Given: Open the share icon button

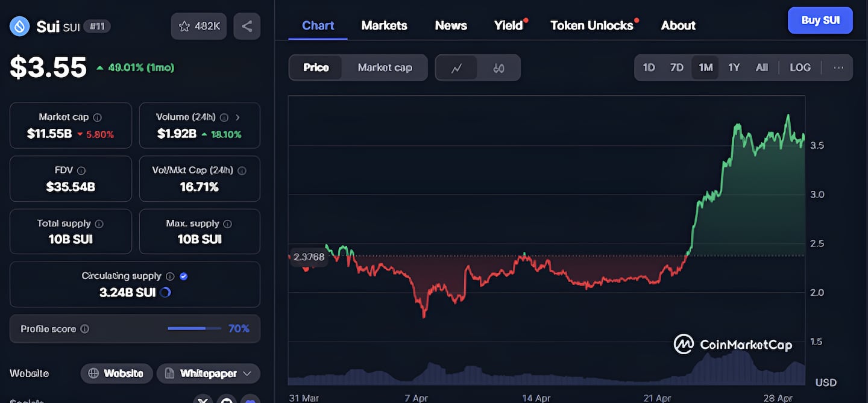Looking at the screenshot, I should (247, 27).
